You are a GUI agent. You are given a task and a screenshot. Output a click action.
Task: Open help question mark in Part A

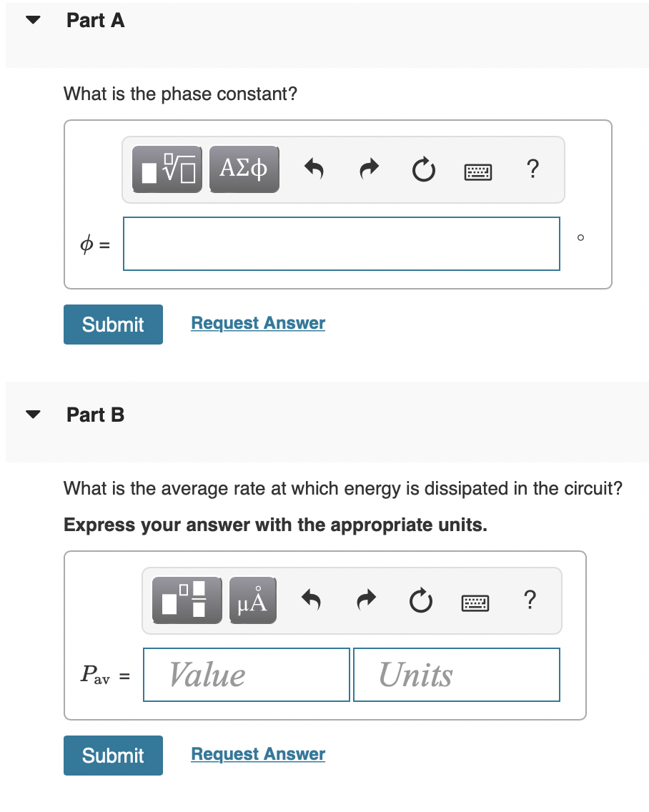(532, 169)
